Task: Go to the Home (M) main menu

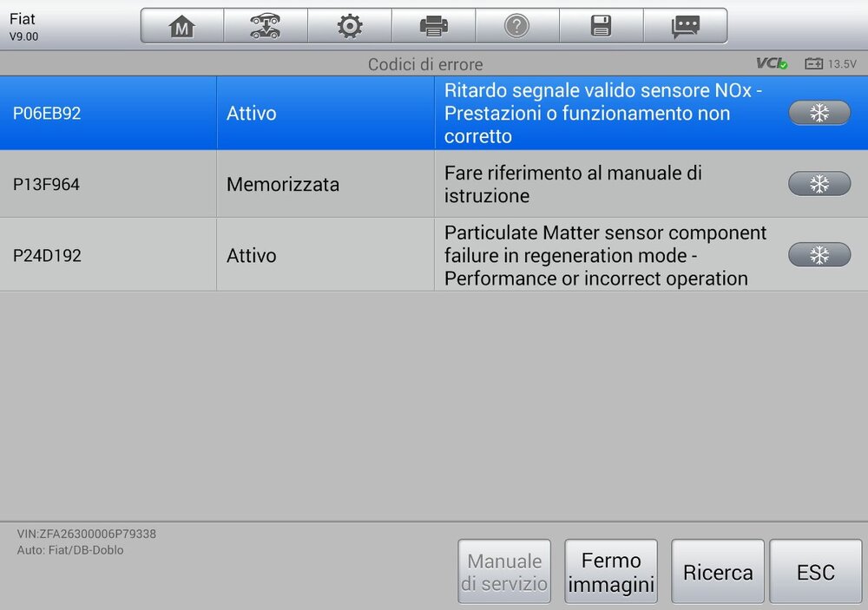Action: coord(181,27)
